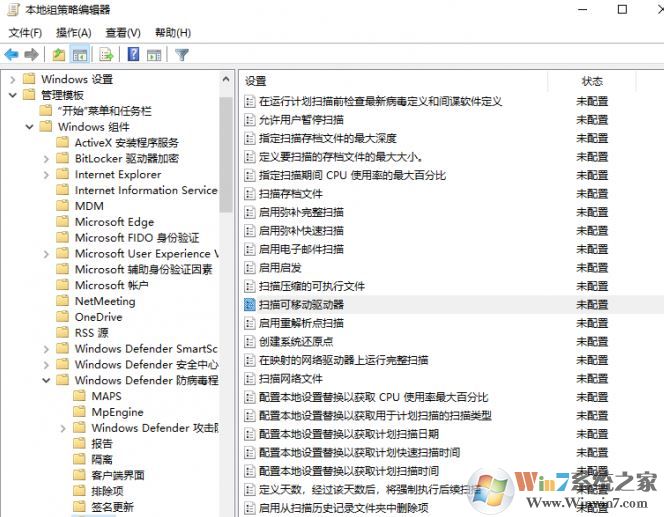Select policy 指定扫描存档文件的最大深度

coord(327,138)
